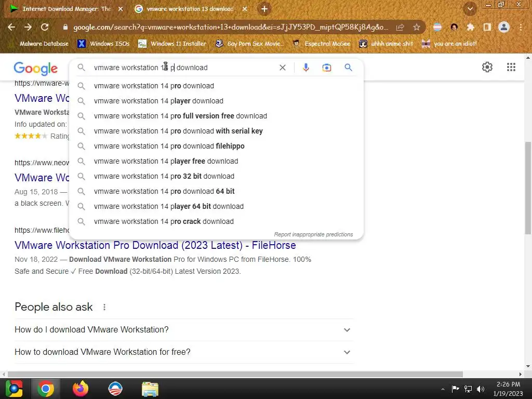Submit the search with the magnifier button
532x399 pixels.
tap(348, 68)
